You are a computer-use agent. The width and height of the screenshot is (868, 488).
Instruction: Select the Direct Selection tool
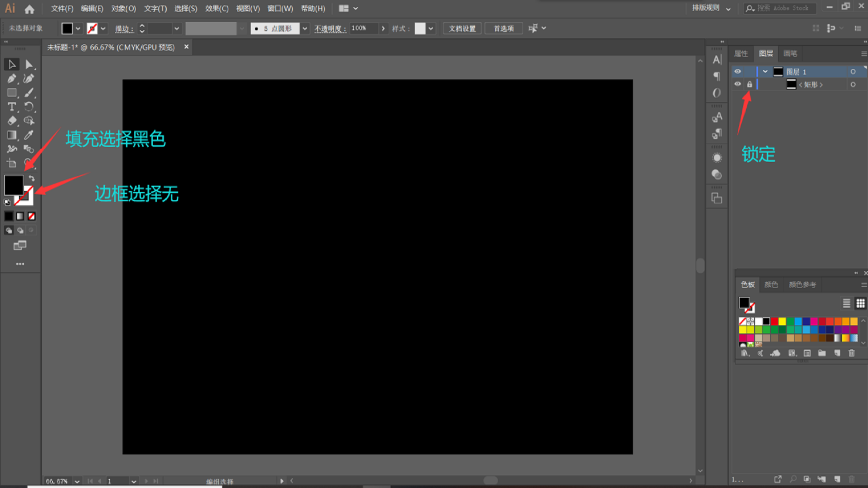pos(28,65)
